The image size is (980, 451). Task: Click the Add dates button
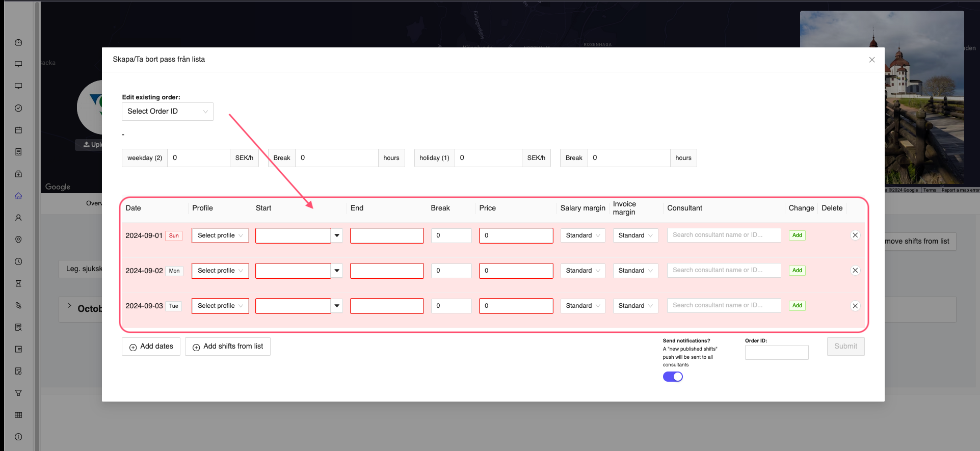[151, 347]
